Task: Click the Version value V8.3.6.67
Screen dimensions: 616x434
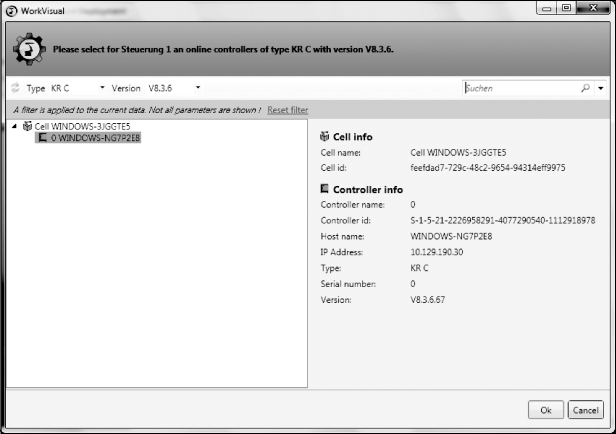Action: pyautogui.click(x=428, y=300)
